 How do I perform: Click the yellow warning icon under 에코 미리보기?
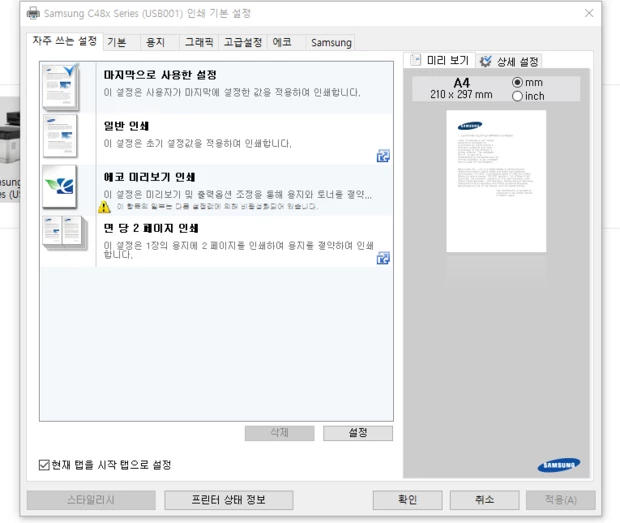[x=104, y=206]
